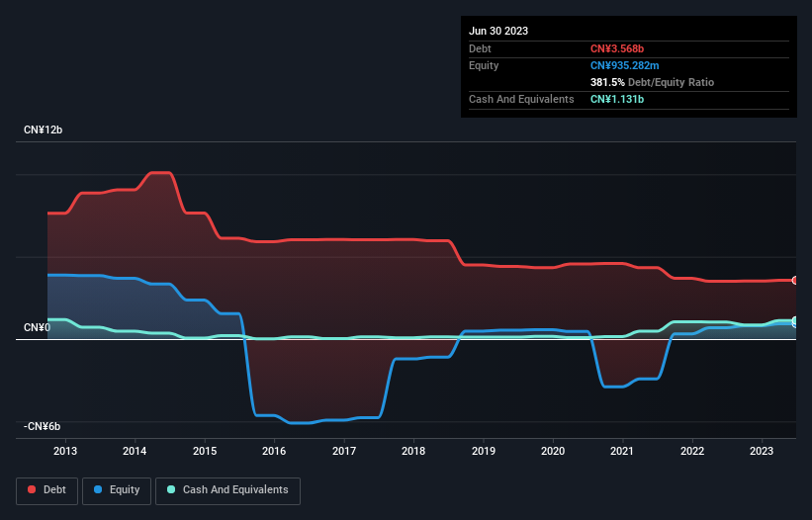Click the red Debt legend dot
Image resolution: width=812 pixels, height=520 pixels.
pyautogui.click(x=32, y=489)
